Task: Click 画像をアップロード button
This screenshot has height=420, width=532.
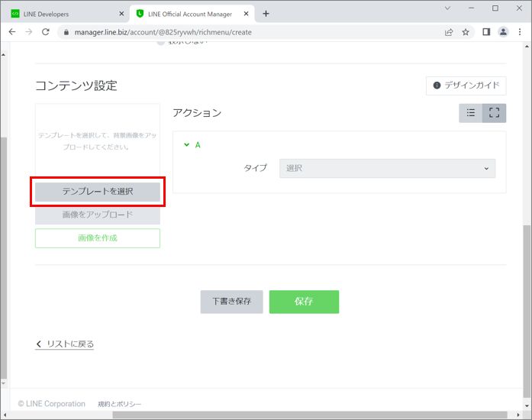Action: [98, 215]
